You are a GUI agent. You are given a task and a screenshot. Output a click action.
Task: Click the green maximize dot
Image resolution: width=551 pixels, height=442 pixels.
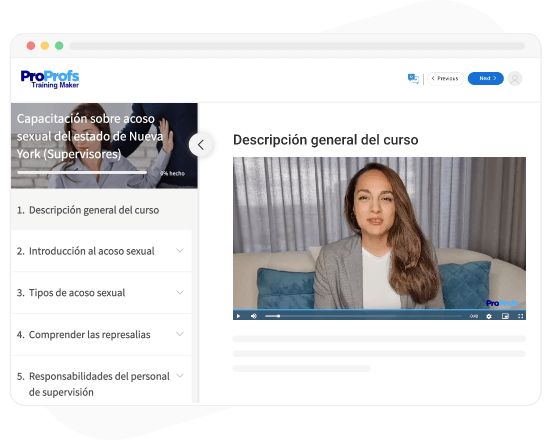(59, 46)
